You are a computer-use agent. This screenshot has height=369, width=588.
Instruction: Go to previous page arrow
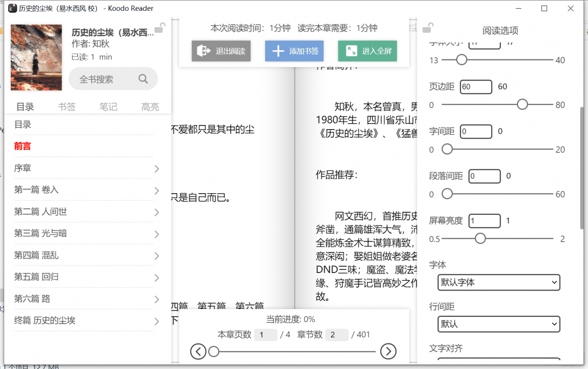coord(198,352)
